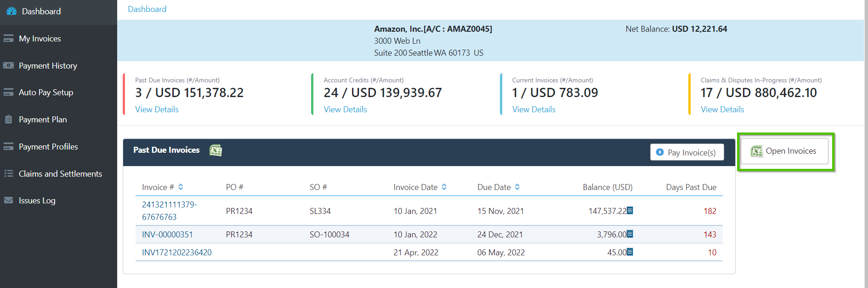
Task: View Details for Past Due Invoices
Action: (157, 109)
